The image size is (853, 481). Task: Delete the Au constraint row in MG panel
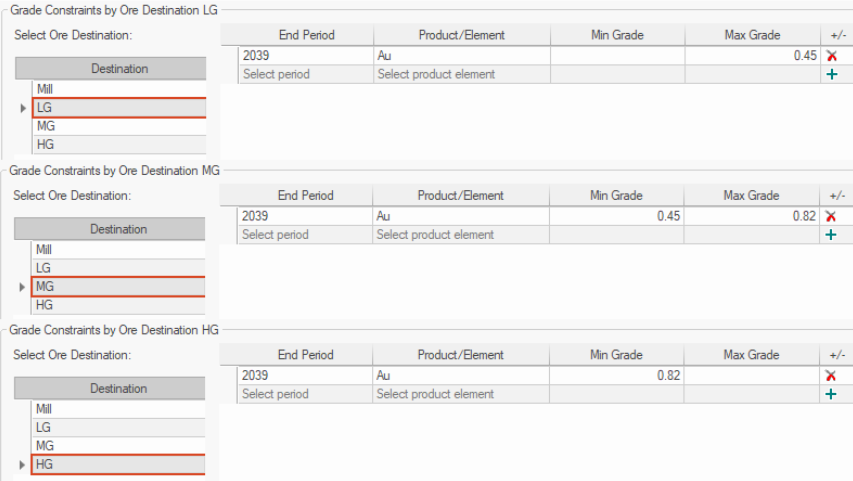(831, 216)
